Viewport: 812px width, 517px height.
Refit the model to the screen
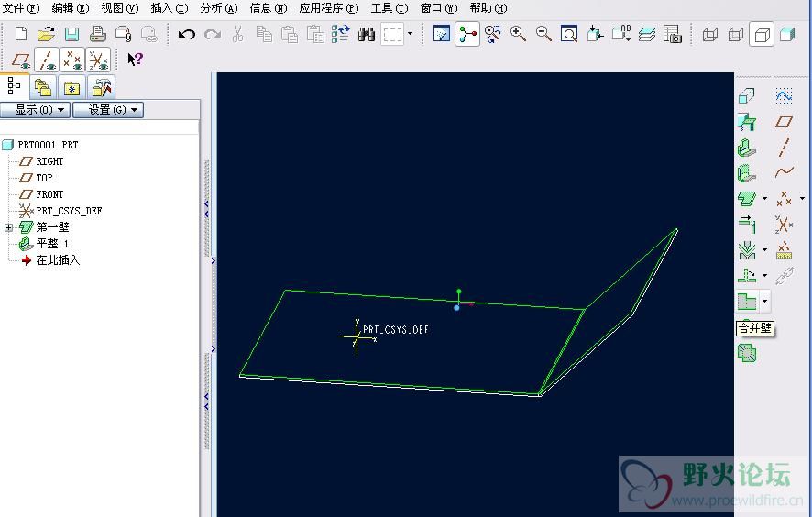pos(569,34)
